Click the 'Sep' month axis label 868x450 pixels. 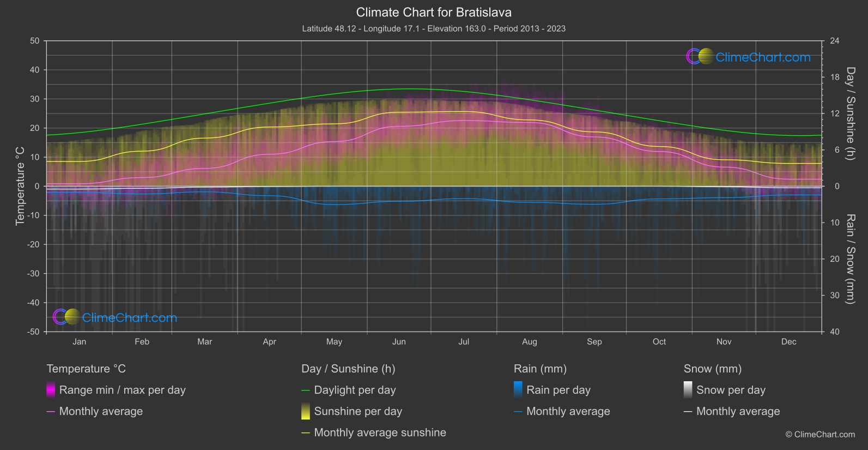(594, 341)
